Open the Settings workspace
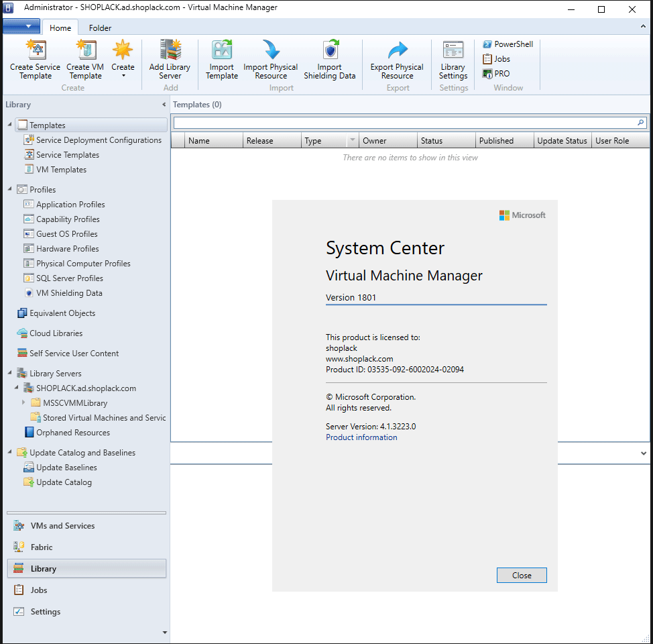Viewport: 653px width, 644px height. click(86, 612)
